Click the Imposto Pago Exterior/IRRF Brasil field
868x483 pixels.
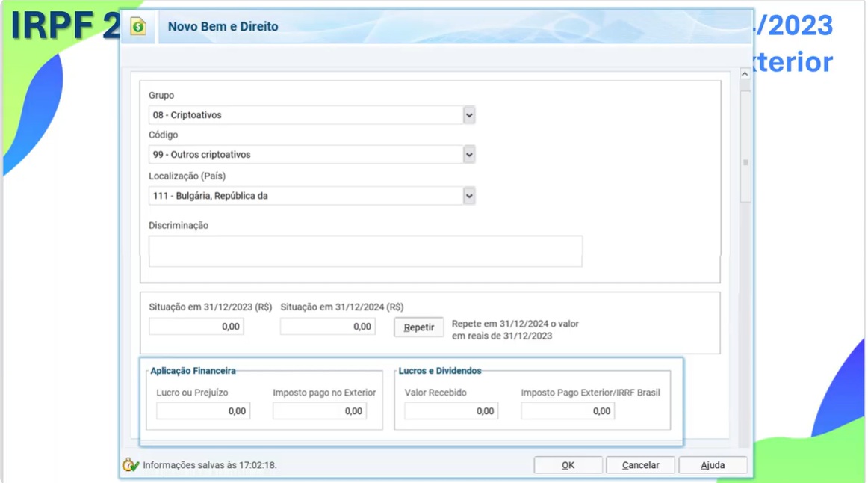tap(568, 411)
